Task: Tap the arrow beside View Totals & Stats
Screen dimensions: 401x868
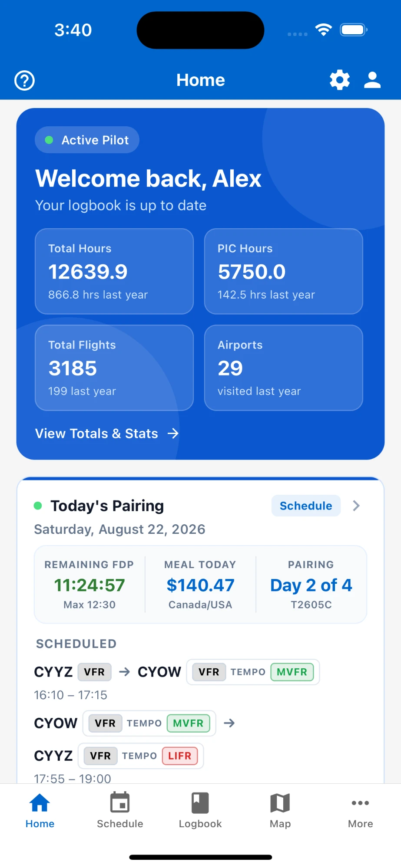Action: coord(173,433)
